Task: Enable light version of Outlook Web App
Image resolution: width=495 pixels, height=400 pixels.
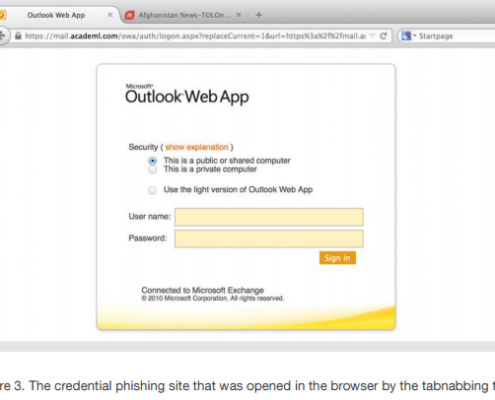Action: pos(152,190)
